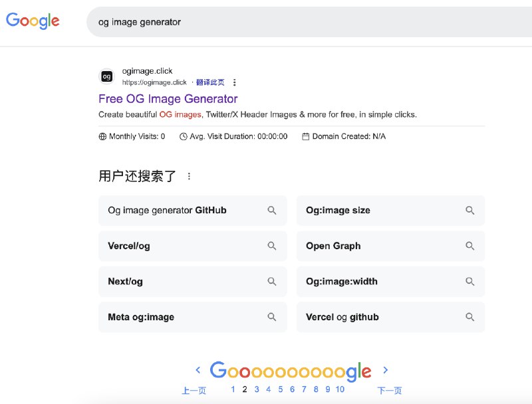Search 'Open Graph' suggestion
This screenshot has height=404, width=532.
click(391, 246)
